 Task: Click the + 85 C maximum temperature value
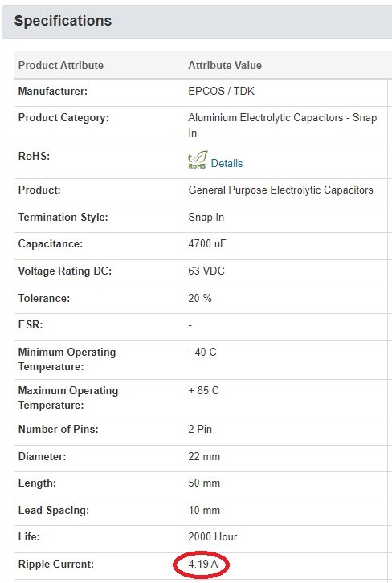tap(204, 390)
